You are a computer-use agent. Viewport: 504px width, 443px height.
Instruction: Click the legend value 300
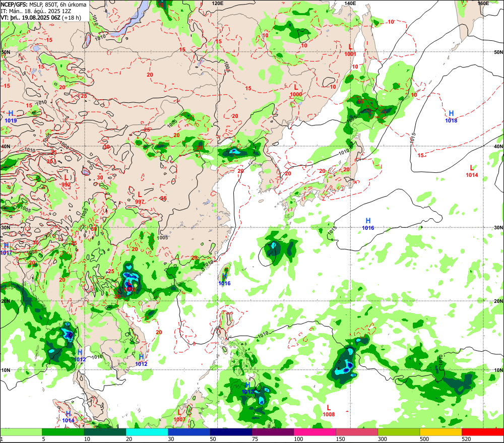(382, 439)
